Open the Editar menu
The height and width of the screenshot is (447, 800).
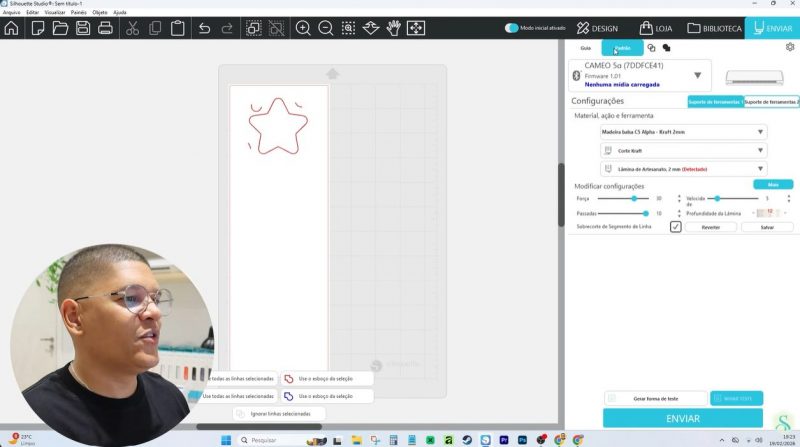coord(33,12)
